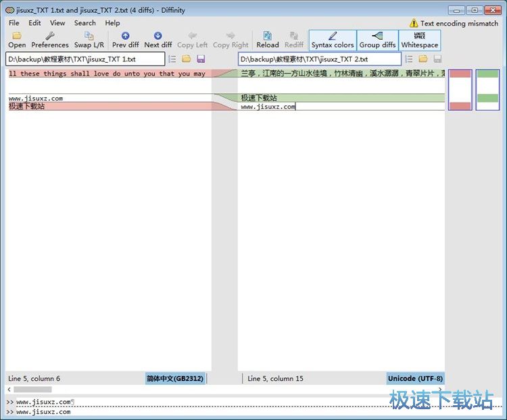507x420 pixels.
Task: Reload the compared files
Action: click(x=268, y=40)
